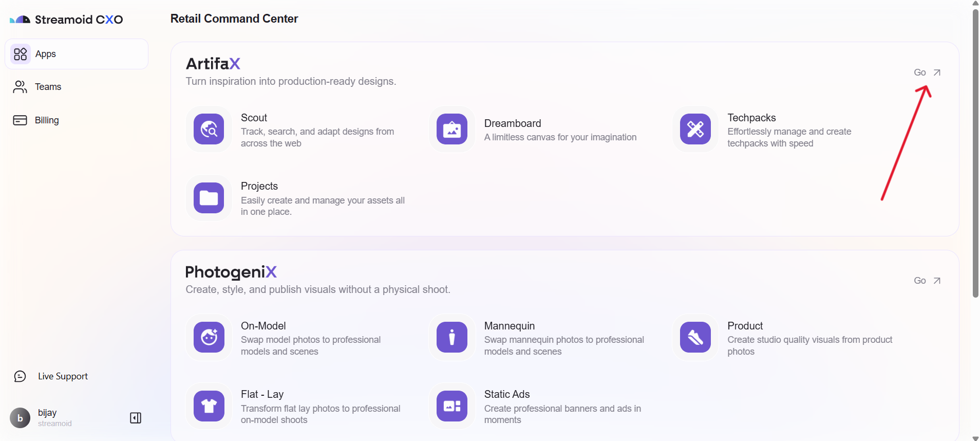Open the Static Ads icon
The height and width of the screenshot is (441, 980).
coord(452,406)
